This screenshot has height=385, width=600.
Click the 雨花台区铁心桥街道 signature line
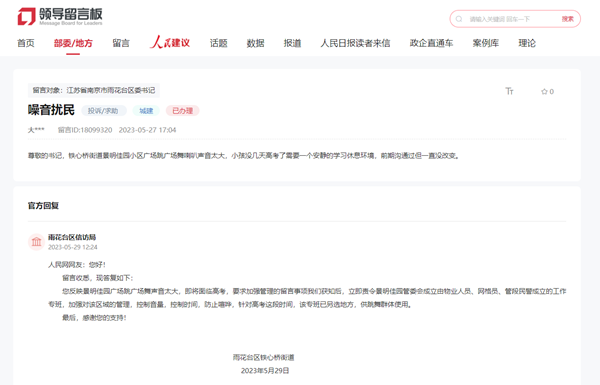pyautogui.click(x=264, y=357)
